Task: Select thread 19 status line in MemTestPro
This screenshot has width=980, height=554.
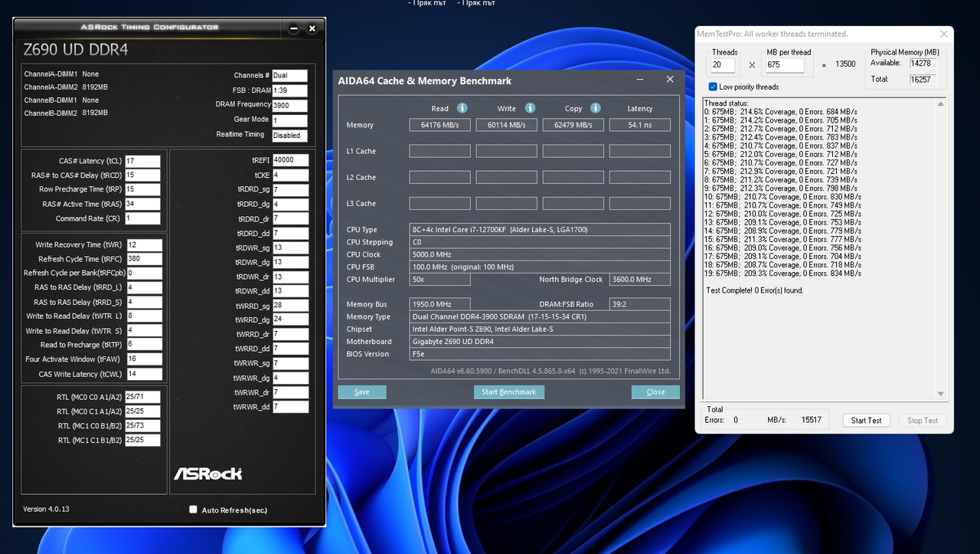Action: (x=783, y=273)
